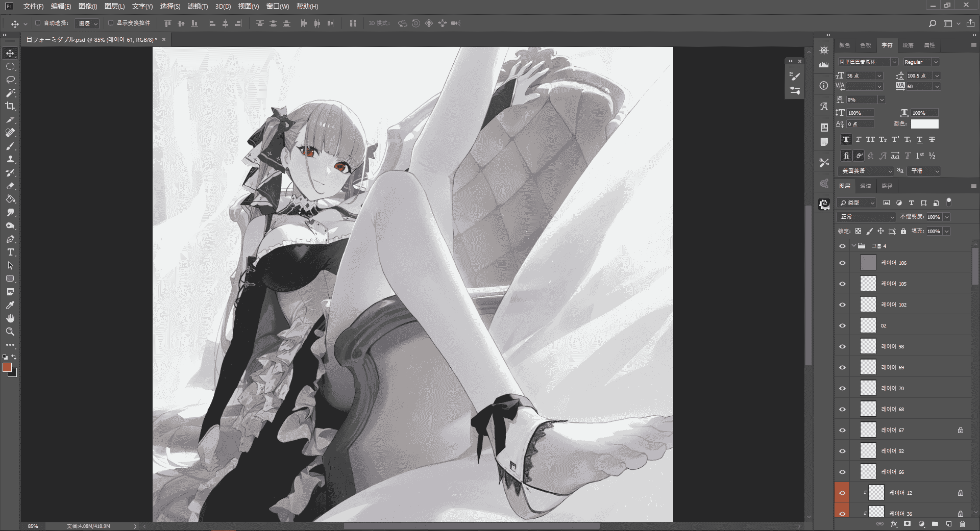The width and height of the screenshot is (980, 531).
Task: Enable the 自动选择 checkbox
Action: (38, 23)
